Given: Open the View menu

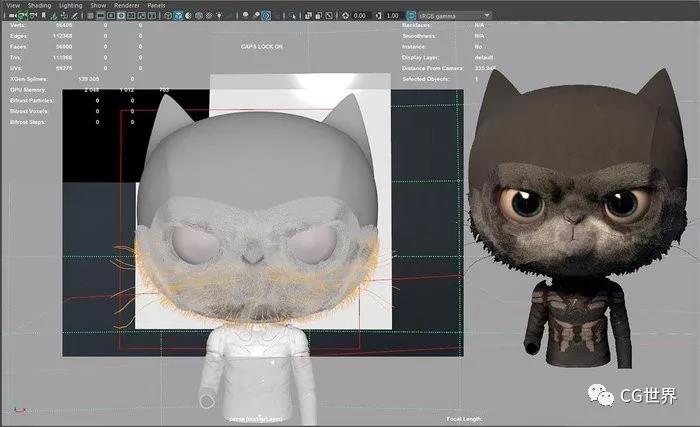Looking at the screenshot, I should (12, 5).
